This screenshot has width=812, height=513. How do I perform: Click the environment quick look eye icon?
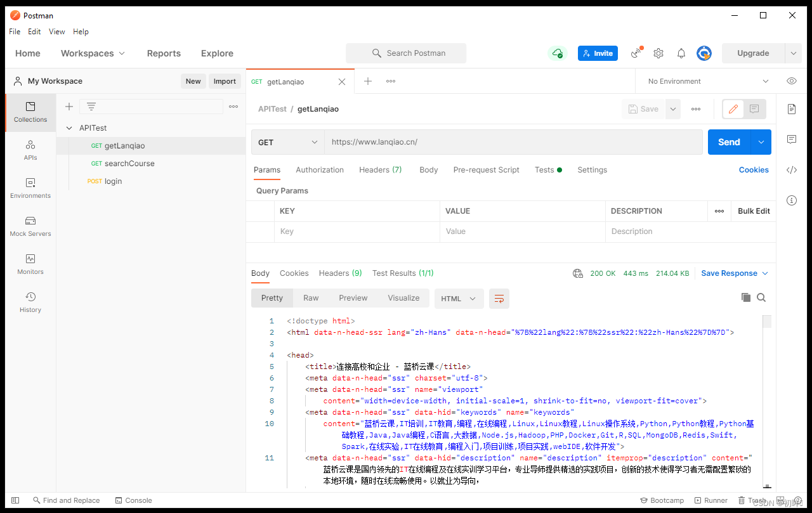pos(791,81)
